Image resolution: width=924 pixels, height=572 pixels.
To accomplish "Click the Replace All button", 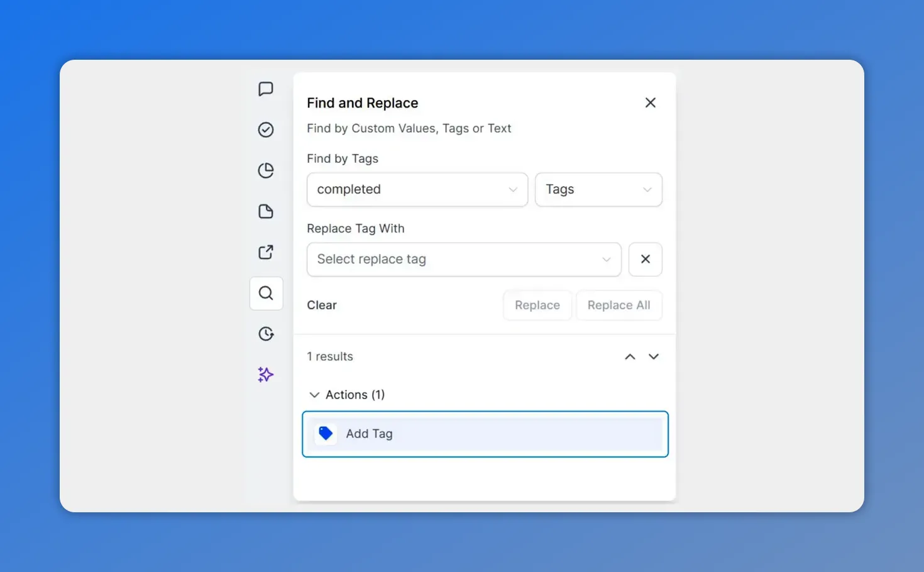I will click(619, 305).
